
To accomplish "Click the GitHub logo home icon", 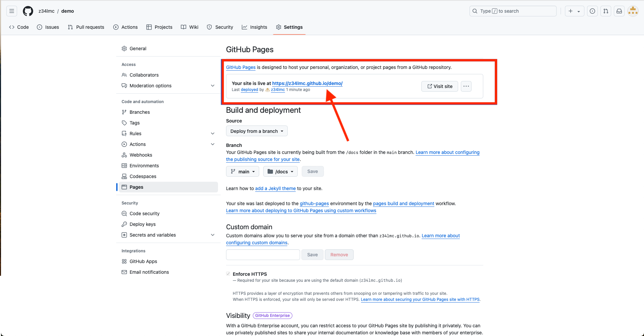I will (28, 11).
